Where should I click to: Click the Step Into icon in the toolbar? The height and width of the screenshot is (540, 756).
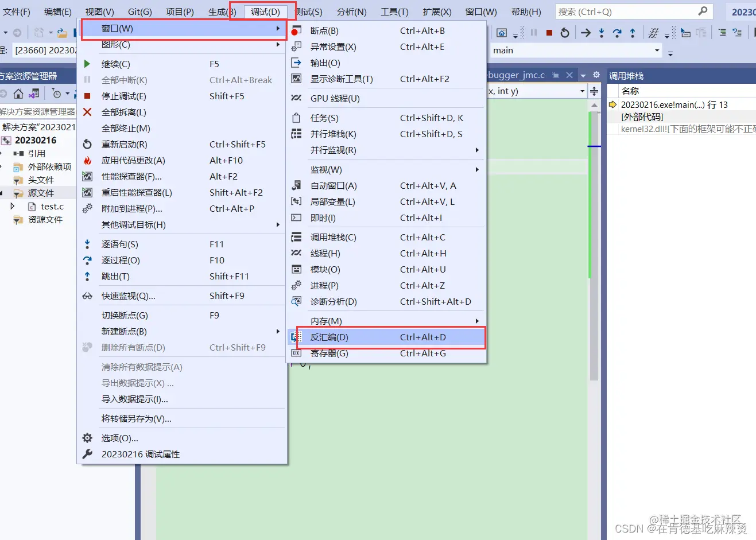coord(601,33)
